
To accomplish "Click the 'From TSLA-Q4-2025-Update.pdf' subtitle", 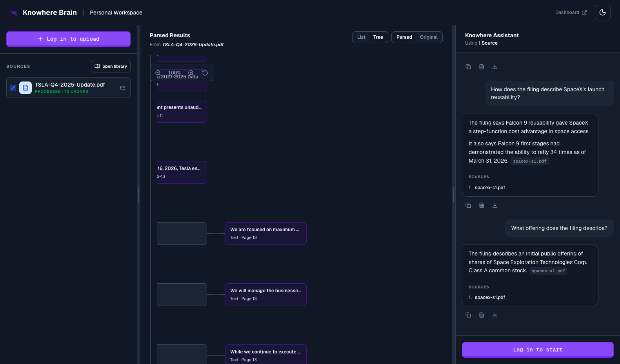I will [187, 45].
